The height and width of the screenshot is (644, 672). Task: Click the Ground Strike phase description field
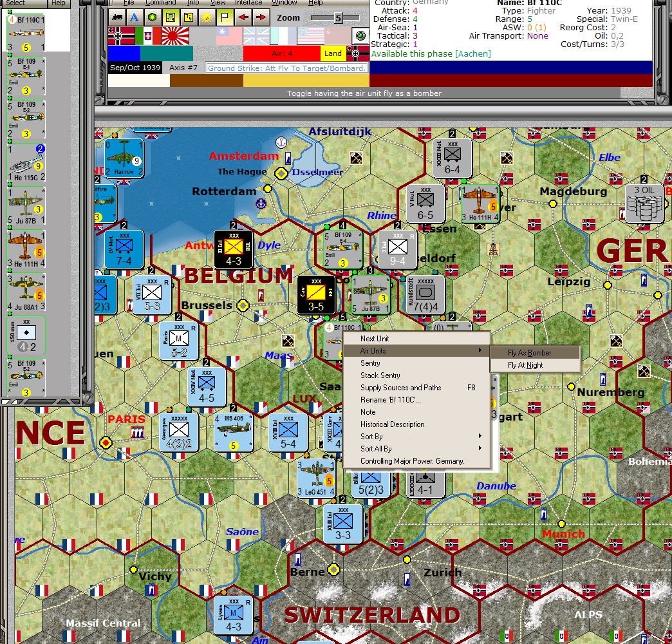[286, 68]
